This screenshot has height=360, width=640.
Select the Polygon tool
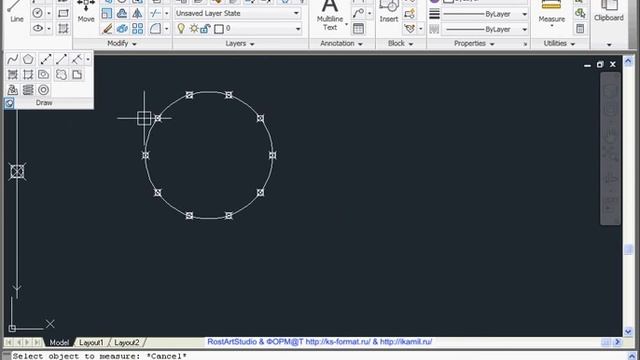point(28,59)
